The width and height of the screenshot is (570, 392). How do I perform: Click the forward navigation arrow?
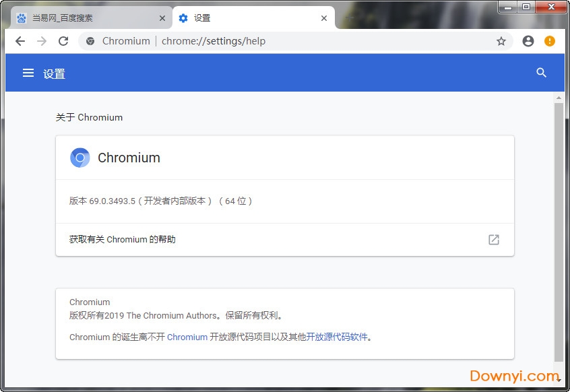tap(42, 41)
